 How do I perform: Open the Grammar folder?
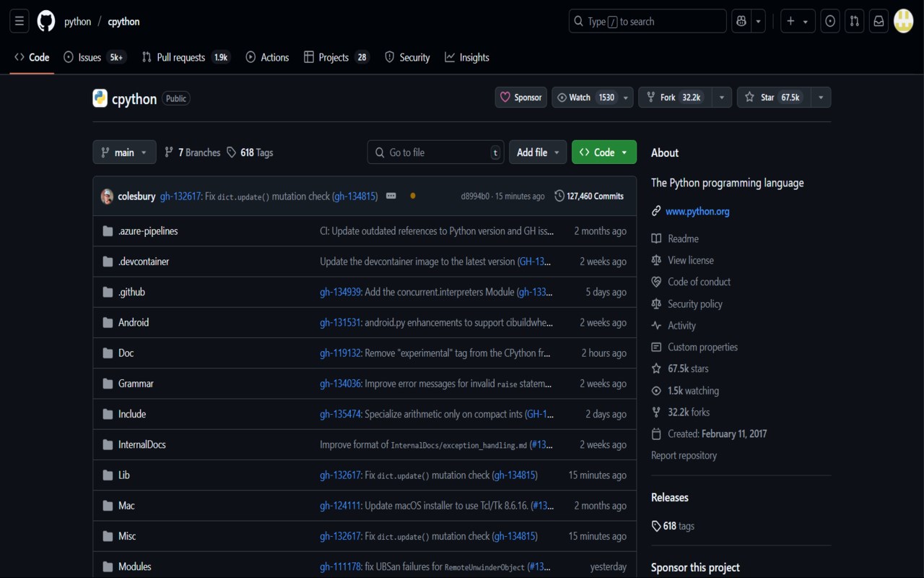coord(136,384)
